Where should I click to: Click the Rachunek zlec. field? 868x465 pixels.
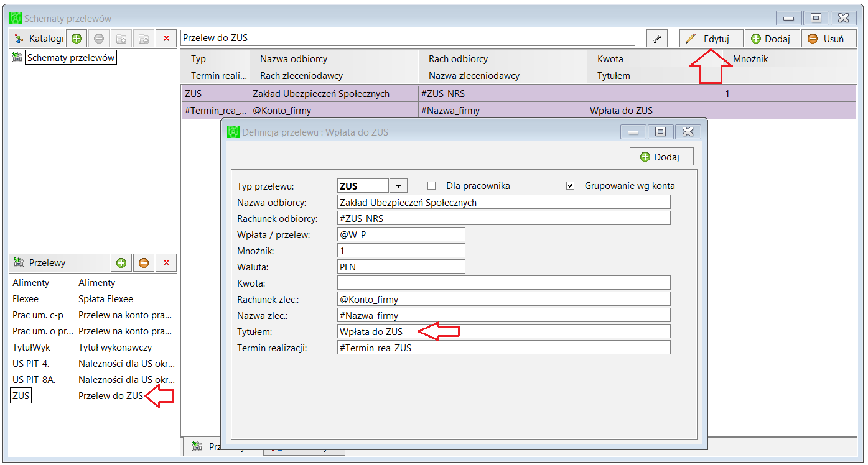(x=503, y=299)
